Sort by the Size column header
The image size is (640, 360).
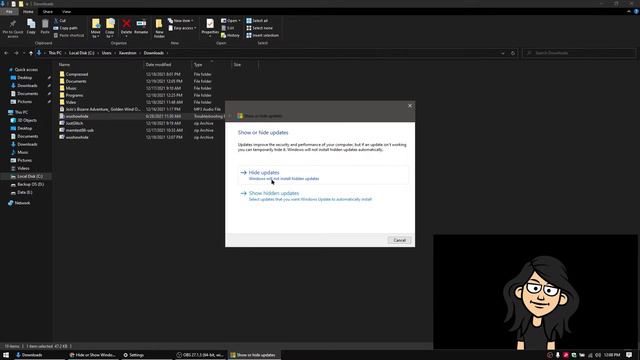pos(244,64)
